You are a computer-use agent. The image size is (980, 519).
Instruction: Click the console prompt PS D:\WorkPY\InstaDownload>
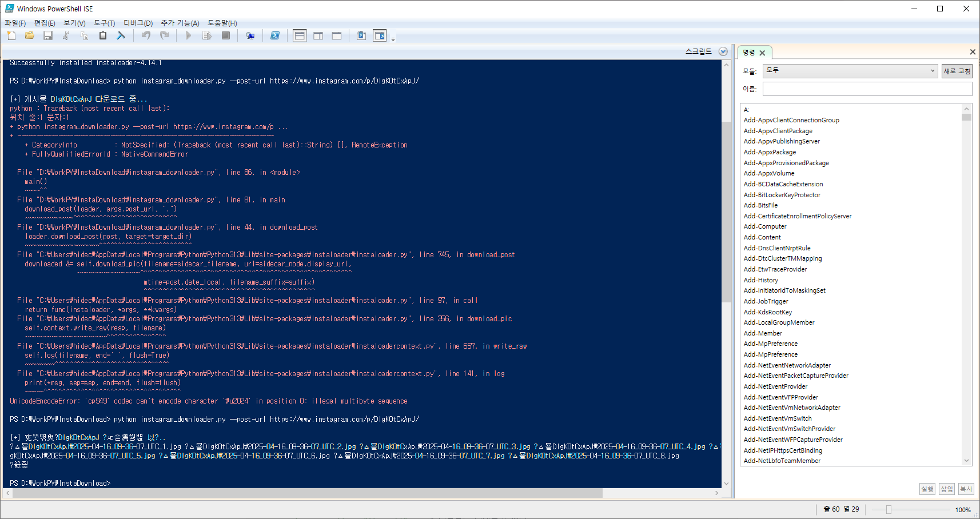pyautogui.click(x=60, y=484)
